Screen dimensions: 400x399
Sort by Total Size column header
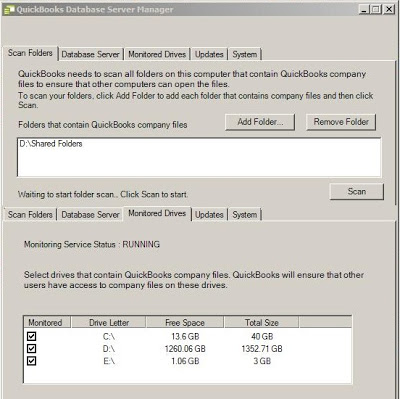click(262, 322)
